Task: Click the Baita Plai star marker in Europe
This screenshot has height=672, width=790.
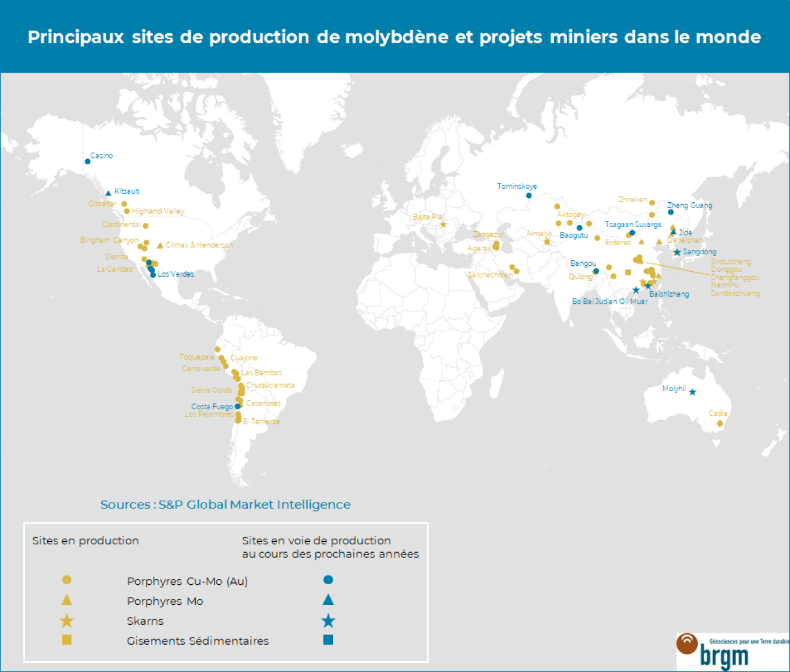Action: pos(443,224)
